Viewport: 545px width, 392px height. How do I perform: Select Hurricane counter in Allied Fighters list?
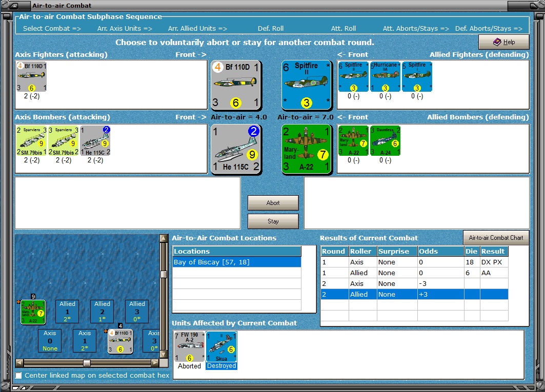[385, 77]
